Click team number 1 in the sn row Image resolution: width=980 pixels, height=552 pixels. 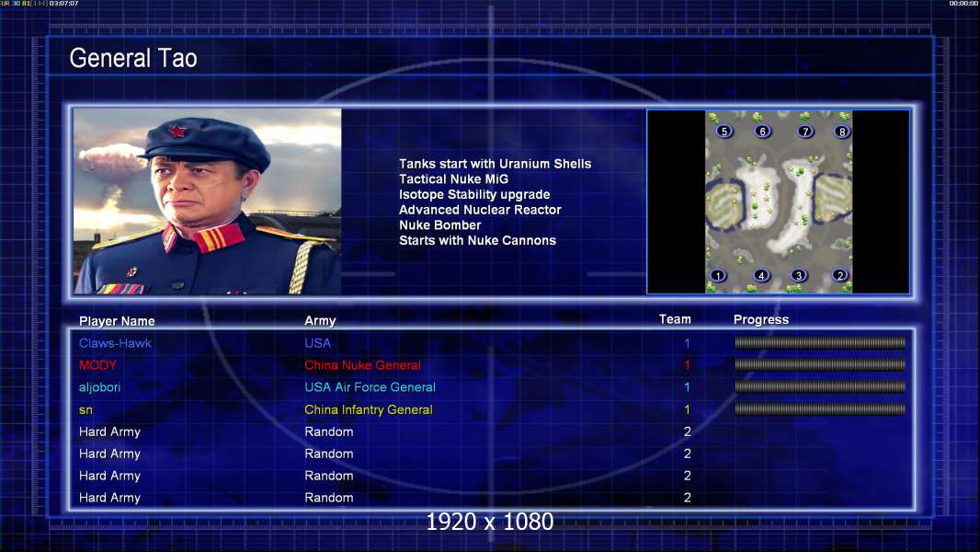click(687, 410)
